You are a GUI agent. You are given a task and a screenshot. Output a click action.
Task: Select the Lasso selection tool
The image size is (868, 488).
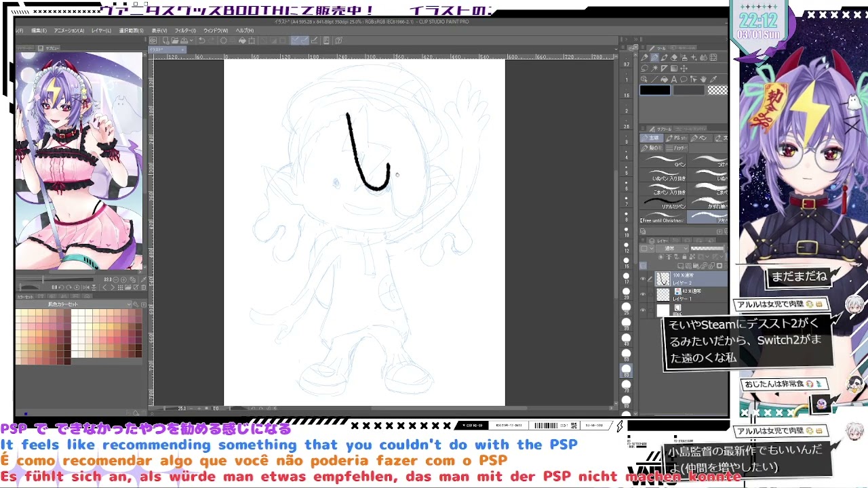pos(644,68)
